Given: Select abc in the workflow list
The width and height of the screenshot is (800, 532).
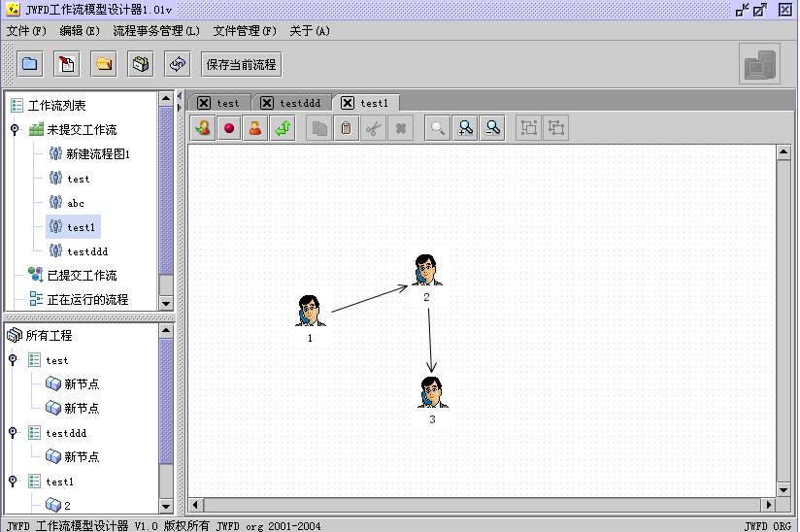Looking at the screenshot, I should coord(66,203).
